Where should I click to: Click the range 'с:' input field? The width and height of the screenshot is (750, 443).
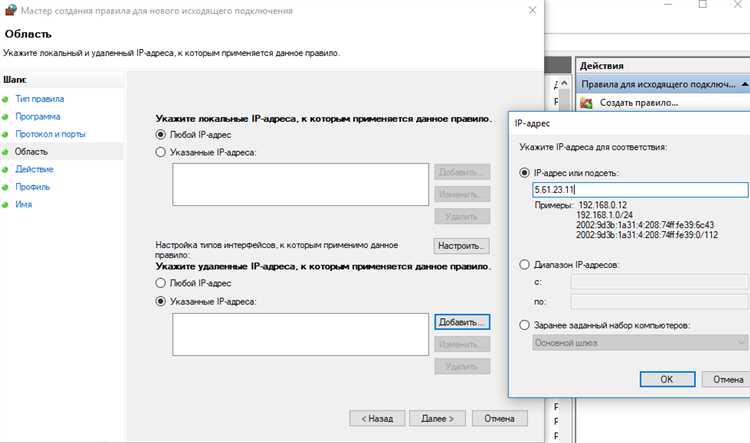click(659, 282)
